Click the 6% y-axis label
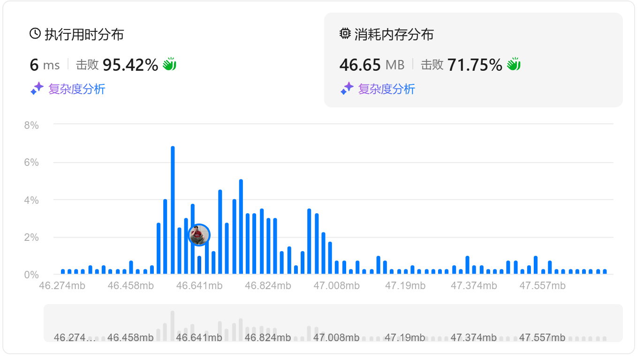 point(31,163)
